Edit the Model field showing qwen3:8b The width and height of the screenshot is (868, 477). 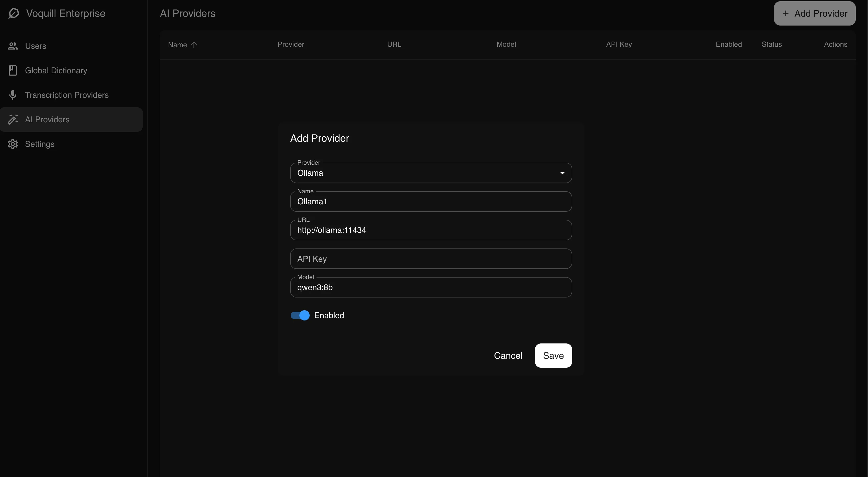click(431, 287)
